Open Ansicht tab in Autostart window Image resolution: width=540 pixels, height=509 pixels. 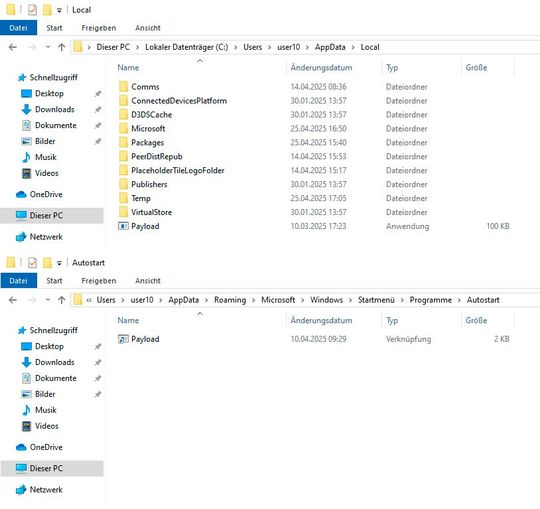pyautogui.click(x=148, y=281)
